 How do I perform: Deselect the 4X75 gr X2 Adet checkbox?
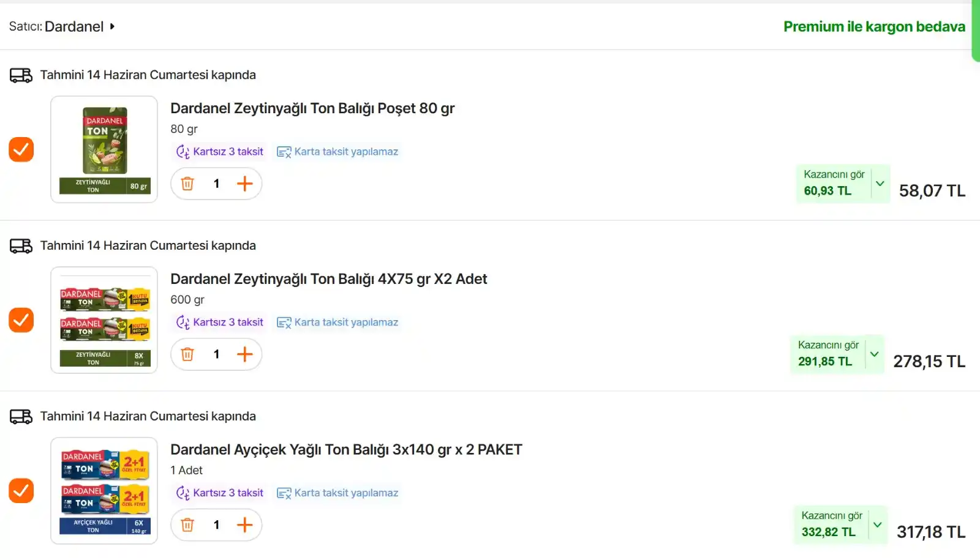tap(21, 320)
